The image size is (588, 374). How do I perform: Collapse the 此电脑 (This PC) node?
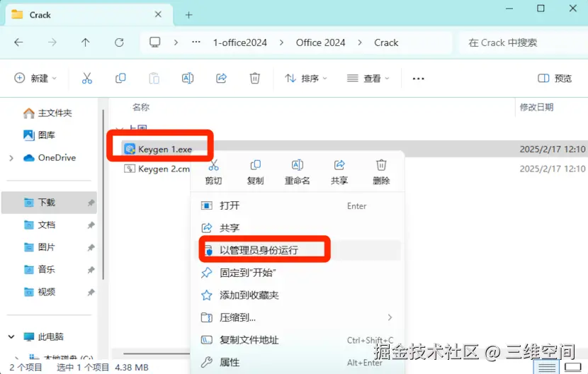[x=11, y=336]
